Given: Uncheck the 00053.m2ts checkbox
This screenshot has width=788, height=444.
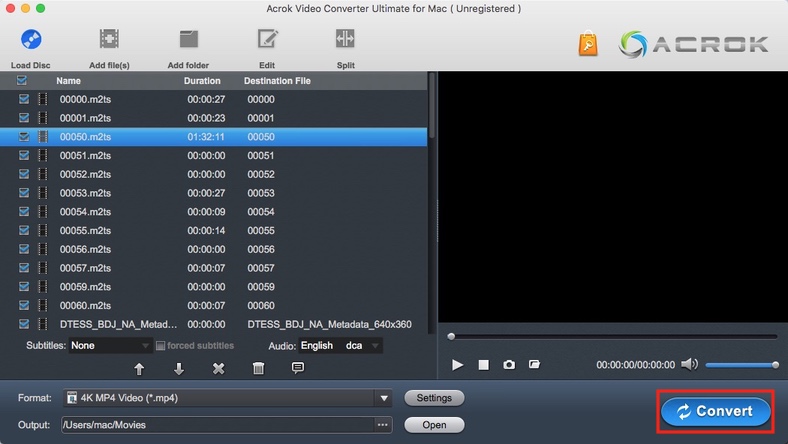Looking at the screenshot, I should tap(24, 193).
